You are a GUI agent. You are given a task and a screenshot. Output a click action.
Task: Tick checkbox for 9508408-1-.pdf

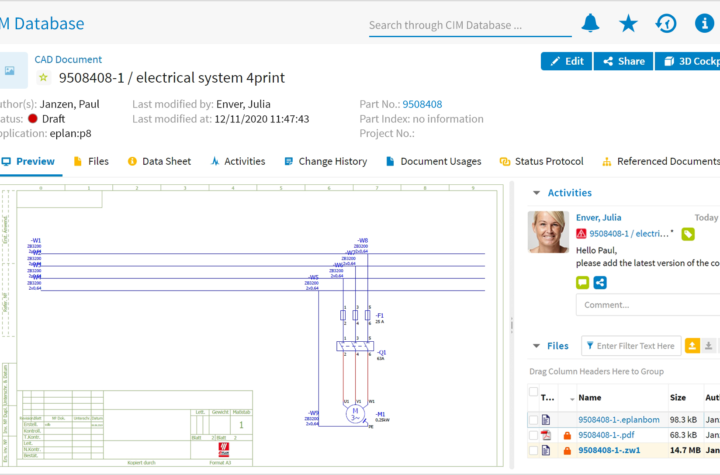(x=533, y=435)
